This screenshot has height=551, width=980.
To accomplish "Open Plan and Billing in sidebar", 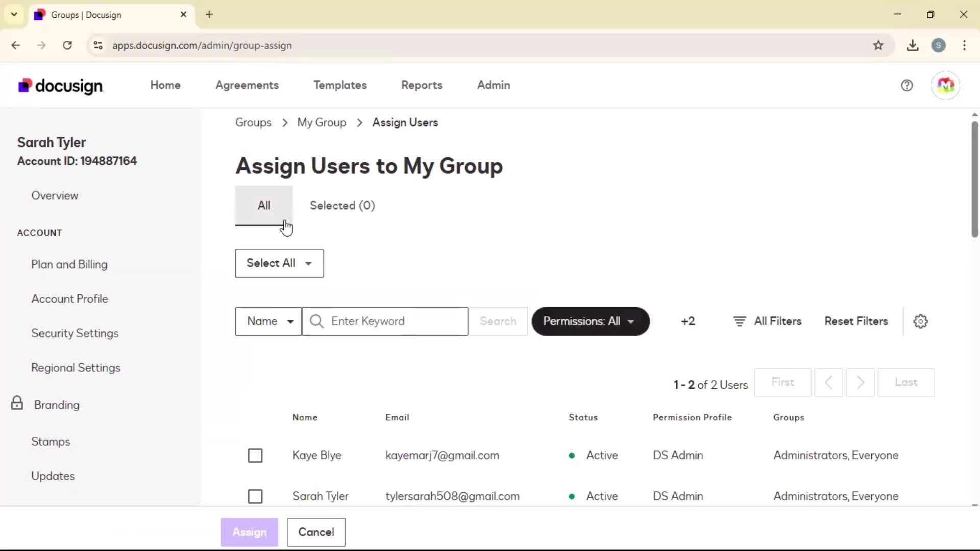I will (69, 264).
